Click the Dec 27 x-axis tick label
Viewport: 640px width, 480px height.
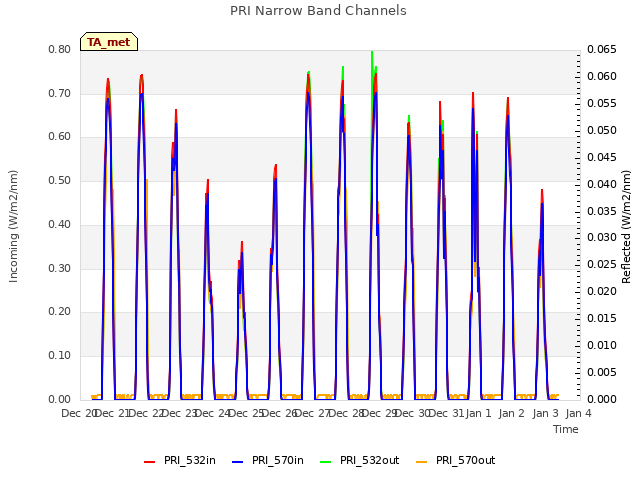click(x=312, y=413)
